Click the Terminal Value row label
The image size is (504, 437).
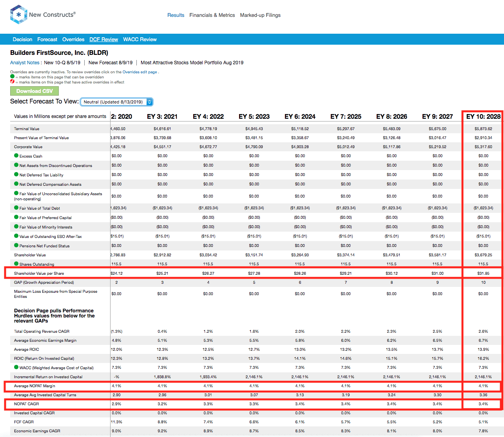point(27,129)
